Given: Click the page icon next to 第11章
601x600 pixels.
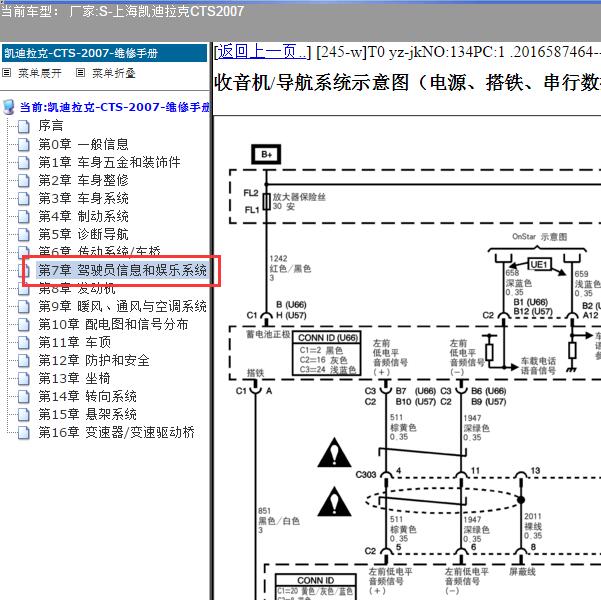Looking at the screenshot, I should pos(24,343).
